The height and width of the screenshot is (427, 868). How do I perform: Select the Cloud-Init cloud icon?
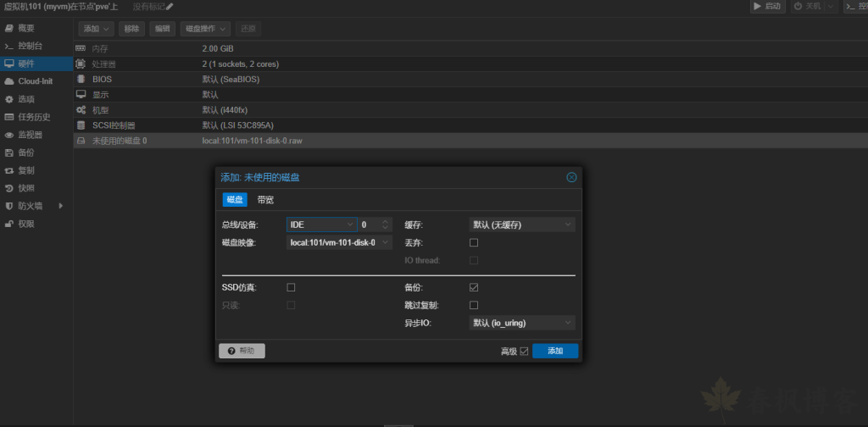coord(9,81)
